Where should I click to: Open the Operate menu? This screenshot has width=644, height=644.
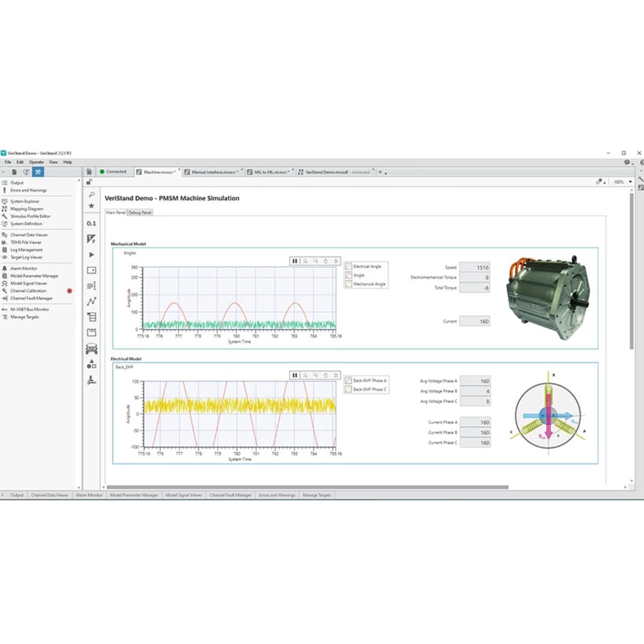pos(36,162)
